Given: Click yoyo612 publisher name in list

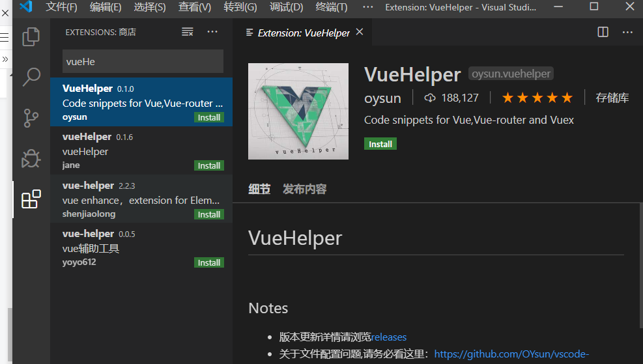Looking at the screenshot, I should pos(79,262).
